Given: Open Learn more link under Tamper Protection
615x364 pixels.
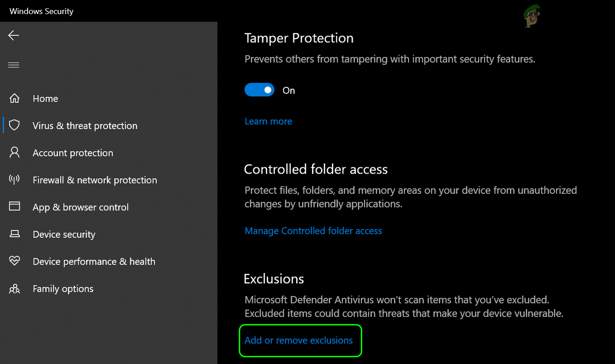Looking at the screenshot, I should coord(268,121).
